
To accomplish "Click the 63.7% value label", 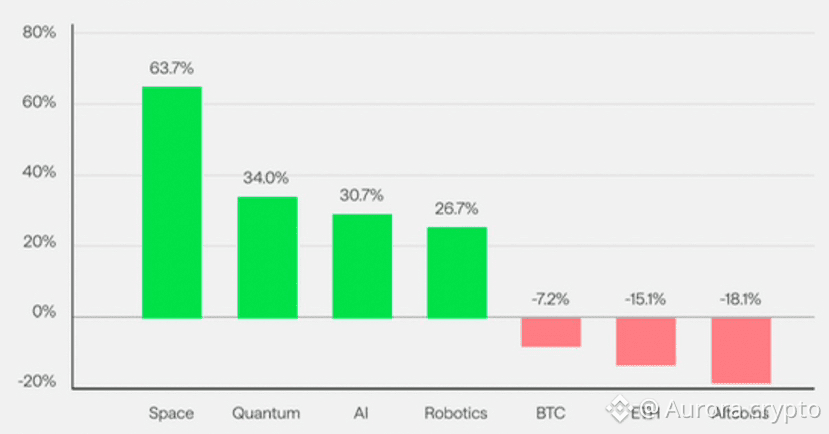I will [171, 68].
